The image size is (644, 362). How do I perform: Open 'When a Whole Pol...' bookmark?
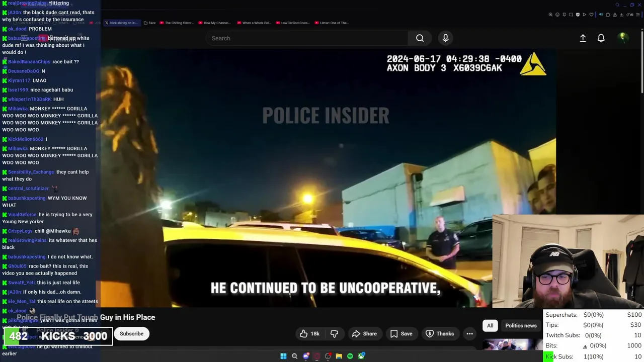coord(255,23)
